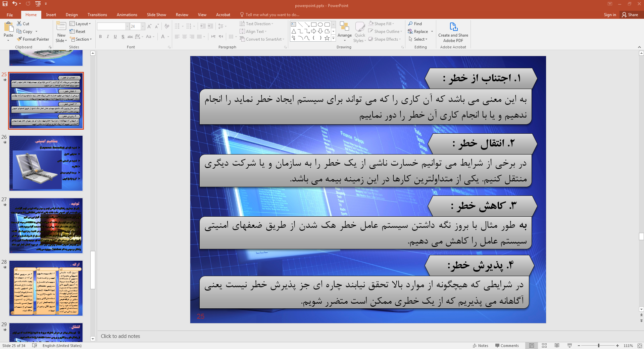Increase font size with the larger A icon
This screenshot has width=644, height=349.
pyautogui.click(x=149, y=26)
